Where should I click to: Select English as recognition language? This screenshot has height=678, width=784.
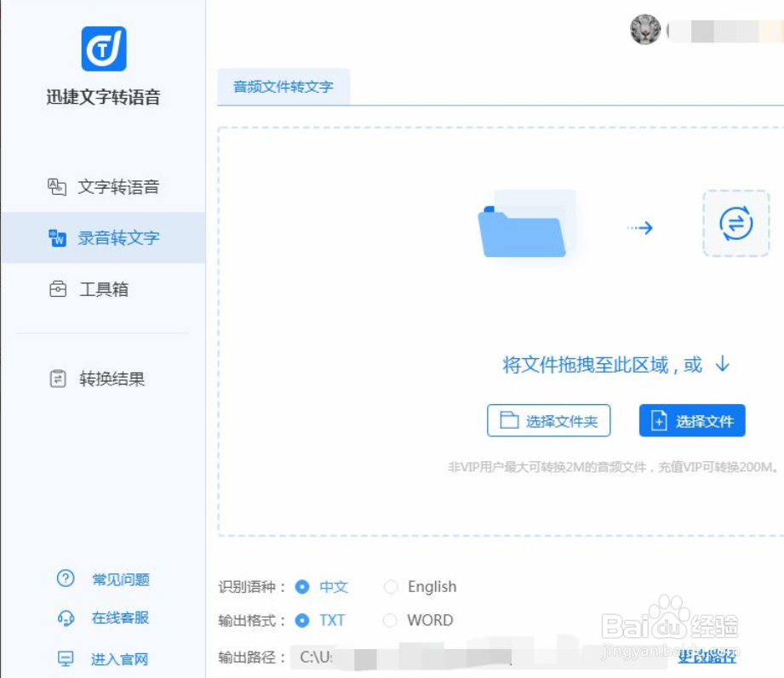[x=391, y=587]
